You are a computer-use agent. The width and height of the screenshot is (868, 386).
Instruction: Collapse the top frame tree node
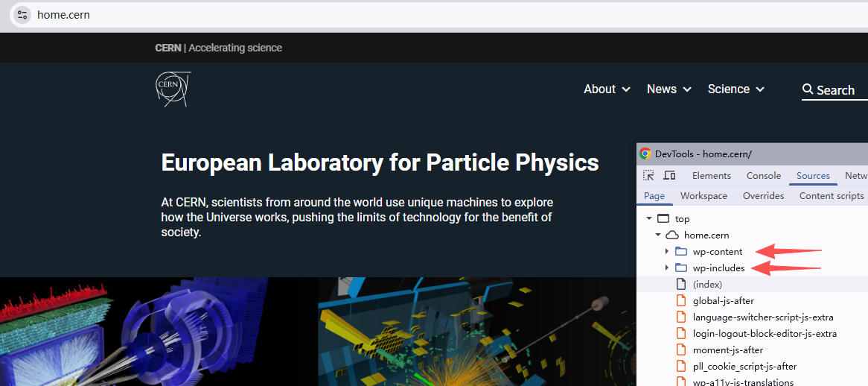pos(649,219)
